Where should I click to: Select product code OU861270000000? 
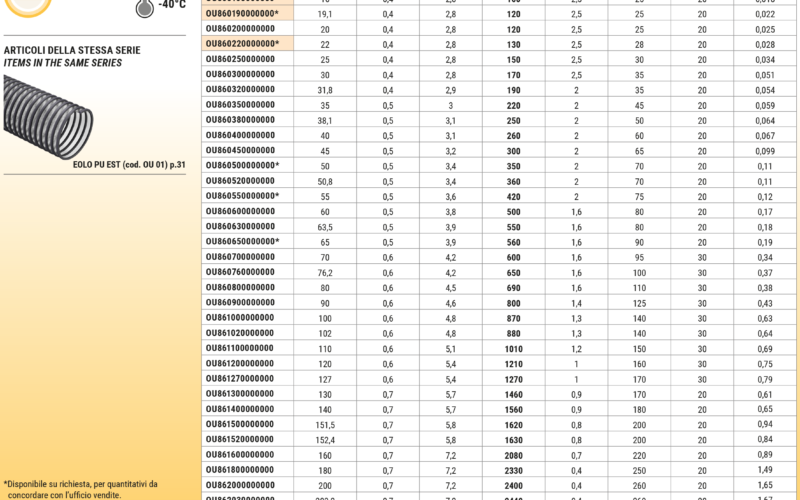point(240,378)
